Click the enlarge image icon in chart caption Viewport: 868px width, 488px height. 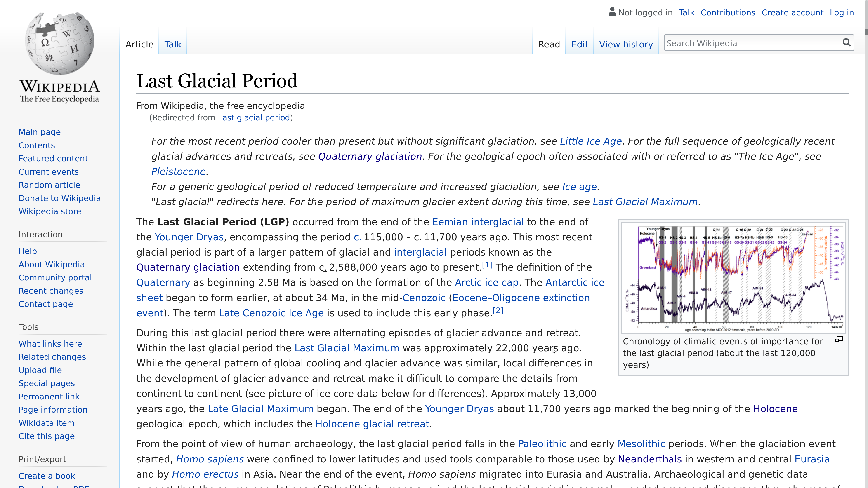click(x=839, y=340)
